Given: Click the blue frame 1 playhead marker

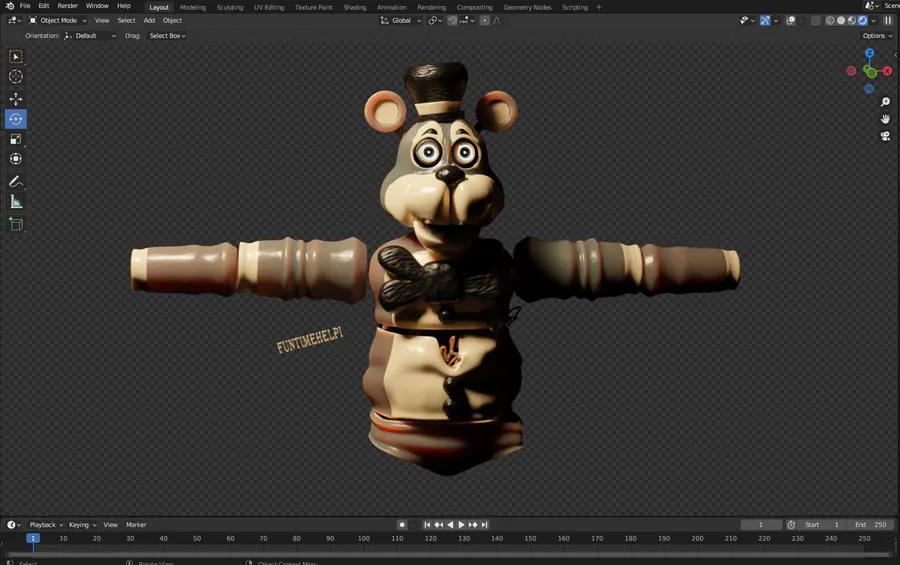Looking at the screenshot, I should pyautogui.click(x=33, y=539).
